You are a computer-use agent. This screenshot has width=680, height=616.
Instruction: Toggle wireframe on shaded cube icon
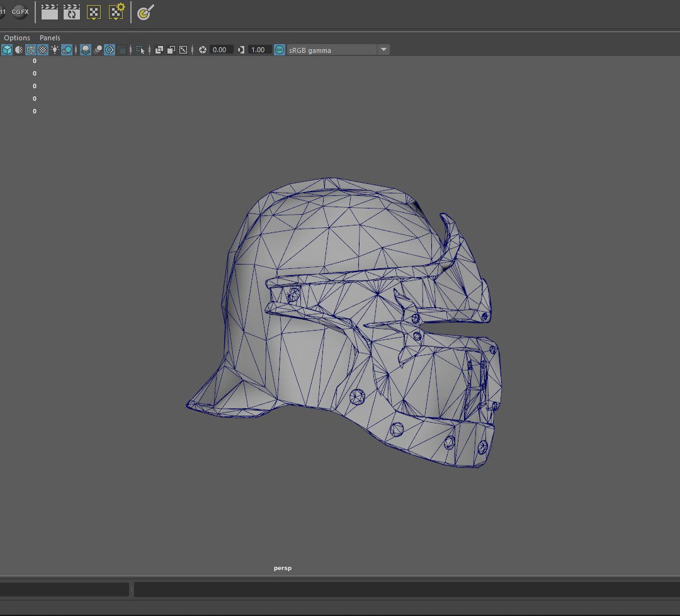coord(31,50)
